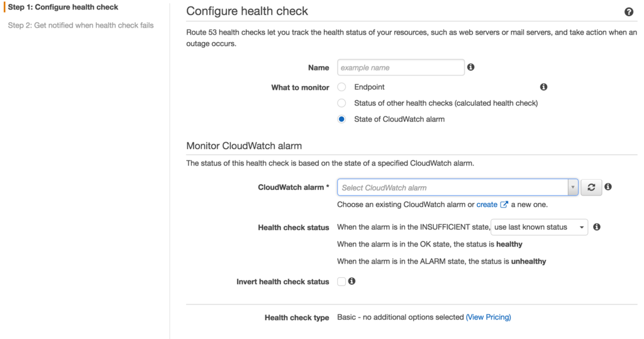
Task: Select the Endpoint radio button
Action: coord(341,87)
